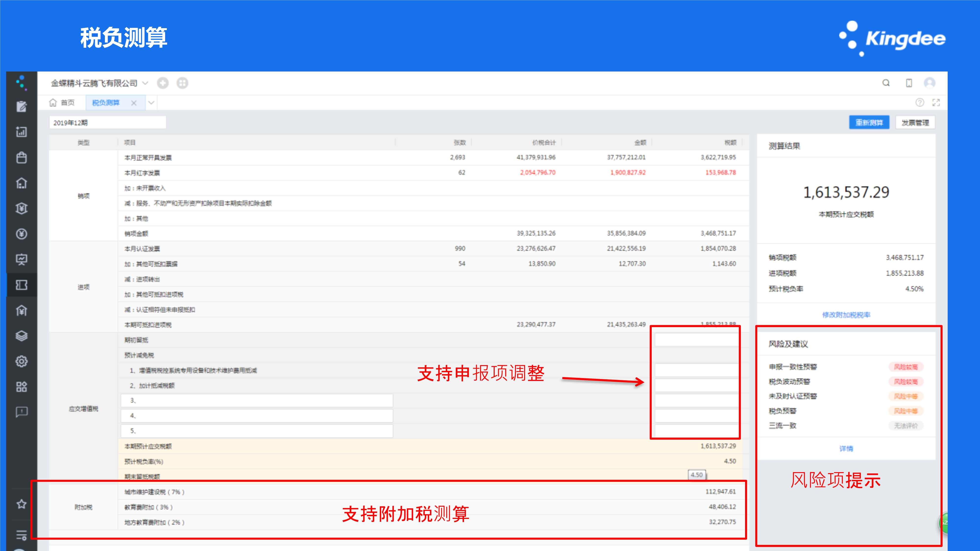Click the 预计税负率 4.50% value
Image resolution: width=980 pixels, height=551 pixels.
pyautogui.click(x=914, y=289)
